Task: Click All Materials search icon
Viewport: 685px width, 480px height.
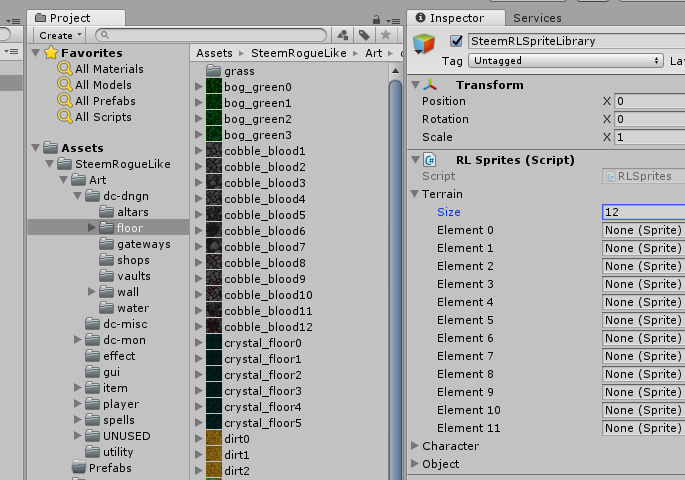Action: 65,69
